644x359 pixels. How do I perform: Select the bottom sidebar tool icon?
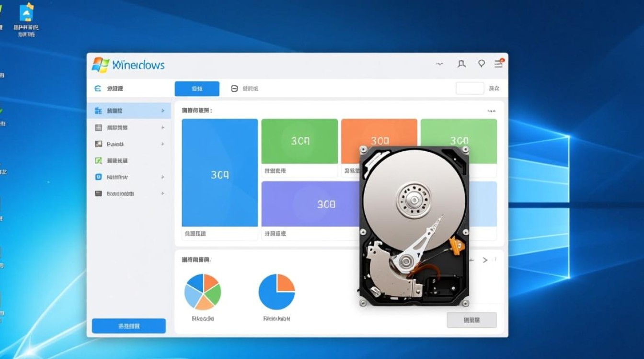click(99, 193)
